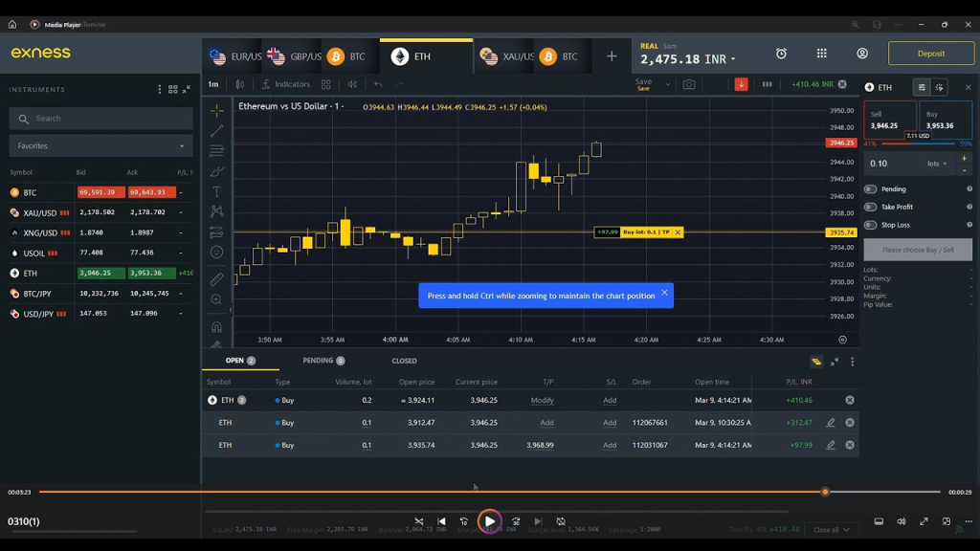Select the ruler measure tool

(217, 278)
